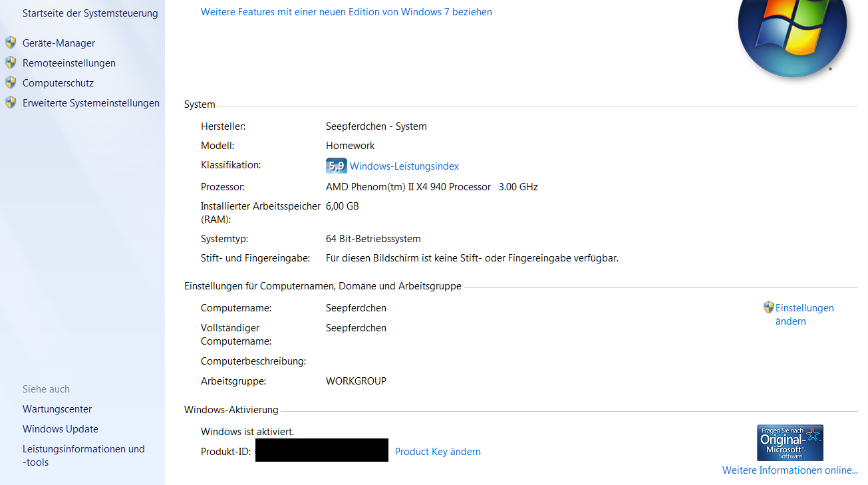Click the Klassifikation label

231,165
